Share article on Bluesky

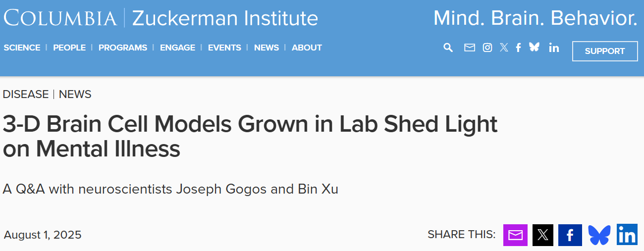click(599, 235)
